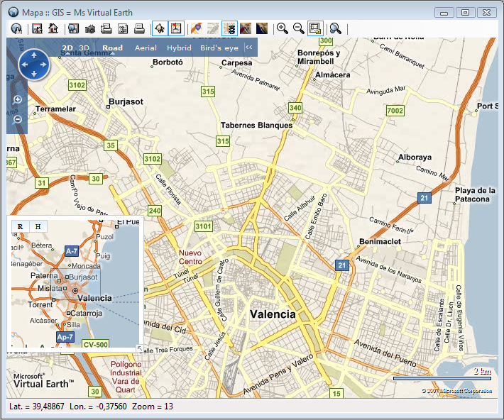Image resolution: width=504 pixels, height=420 pixels.
Task: Collapse the mini overview map using the corner arrow
Action: (x=139, y=348)
